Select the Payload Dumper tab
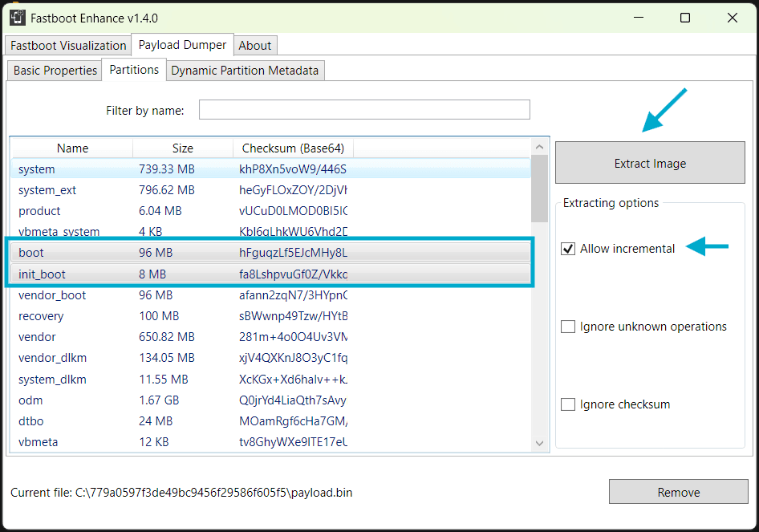Screen dimensions: 759x532 pyautogui.click(x=182, y=45)
